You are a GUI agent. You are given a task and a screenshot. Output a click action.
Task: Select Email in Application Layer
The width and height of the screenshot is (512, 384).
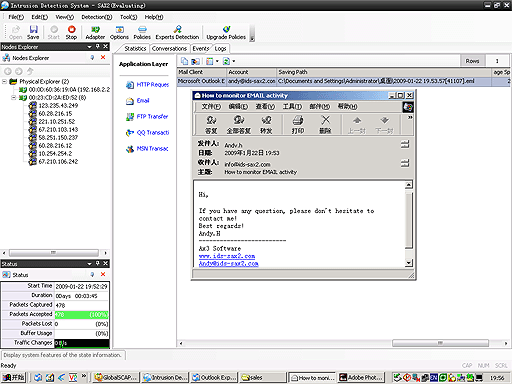tap(138, 101)
